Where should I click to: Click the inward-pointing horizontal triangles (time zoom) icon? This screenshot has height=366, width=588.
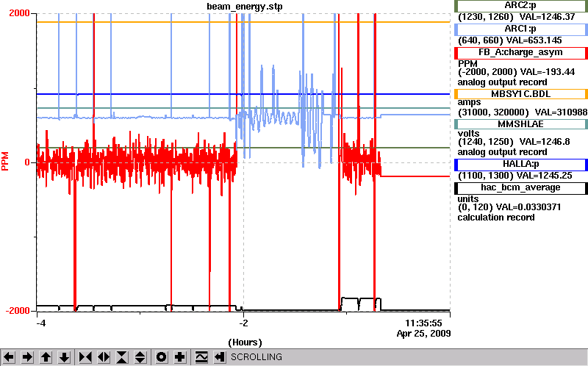85,356
